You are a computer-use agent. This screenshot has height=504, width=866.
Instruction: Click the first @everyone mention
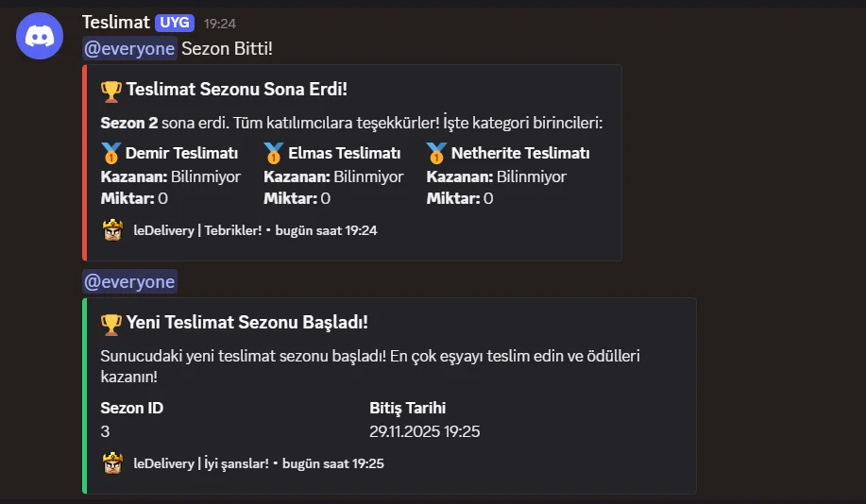click(129, 48)
